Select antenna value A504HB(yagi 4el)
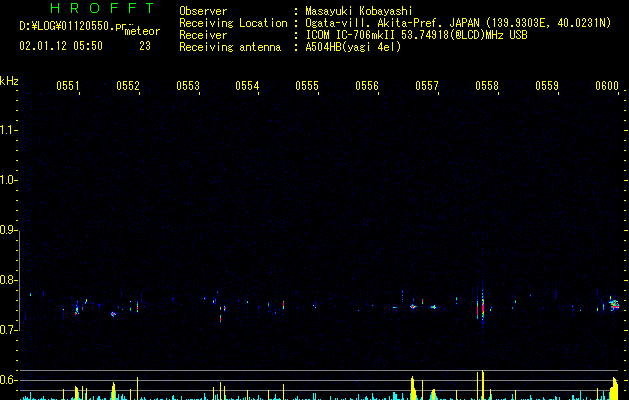Viewport: 629px width, 400px height. [x=353, y=47]
